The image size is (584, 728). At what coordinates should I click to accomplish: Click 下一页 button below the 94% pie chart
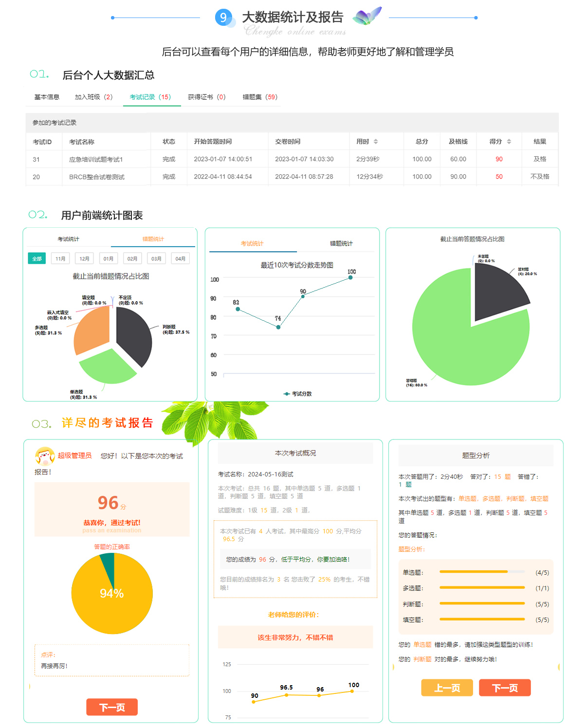pos(112,707)
